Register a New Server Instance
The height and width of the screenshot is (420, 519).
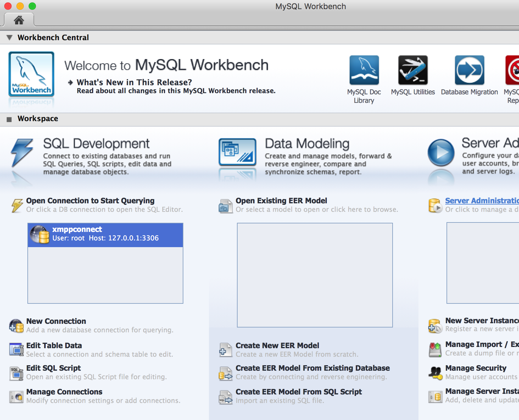pos(482,320)
